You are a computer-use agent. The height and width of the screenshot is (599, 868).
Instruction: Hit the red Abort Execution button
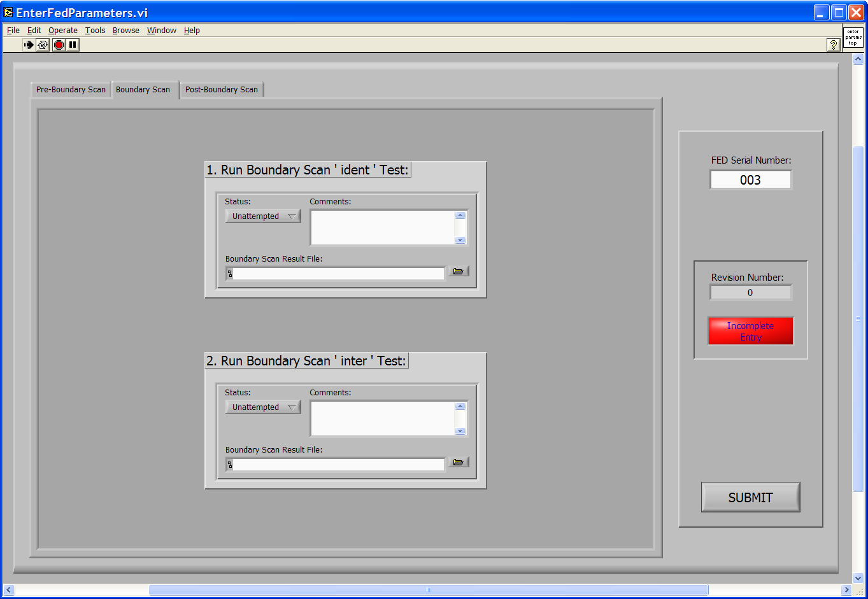tap(59, 45)
